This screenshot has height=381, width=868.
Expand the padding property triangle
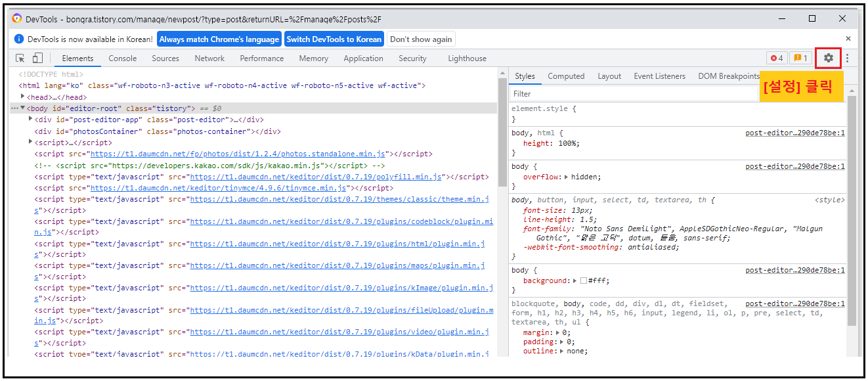[561, 342]
